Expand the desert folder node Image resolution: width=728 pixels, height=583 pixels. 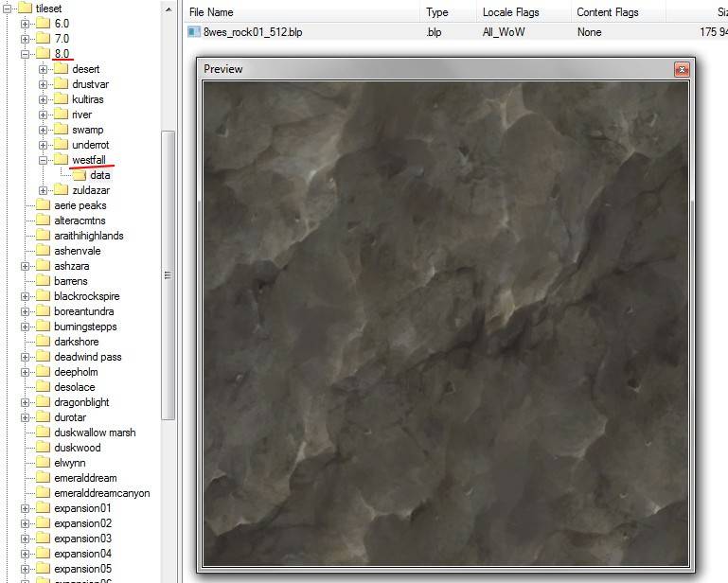[44, 69]
